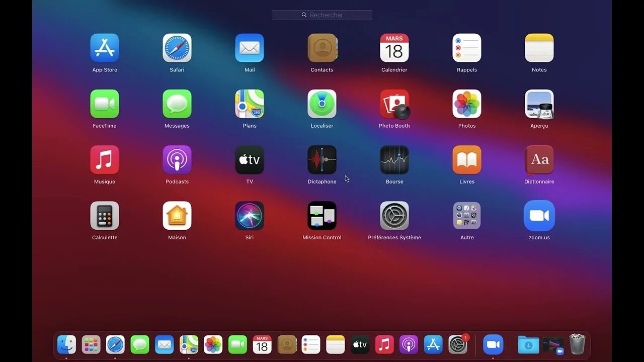Viewport: 644px width, 362px height.
Task: Open Notes app in Launchpad grid
Action: click(x=539, y=48)
